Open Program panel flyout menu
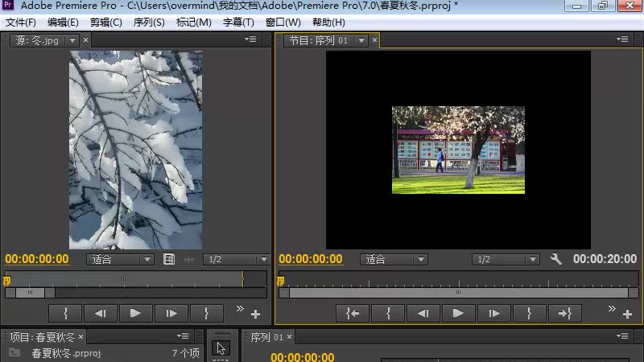The width and height of the screenshot is (644, 362). [621, 39]
